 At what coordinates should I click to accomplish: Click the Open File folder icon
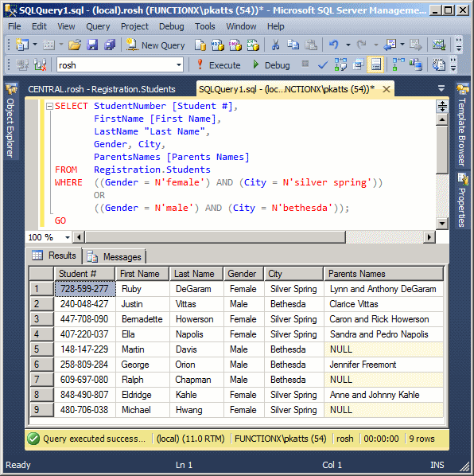(75, 45)
